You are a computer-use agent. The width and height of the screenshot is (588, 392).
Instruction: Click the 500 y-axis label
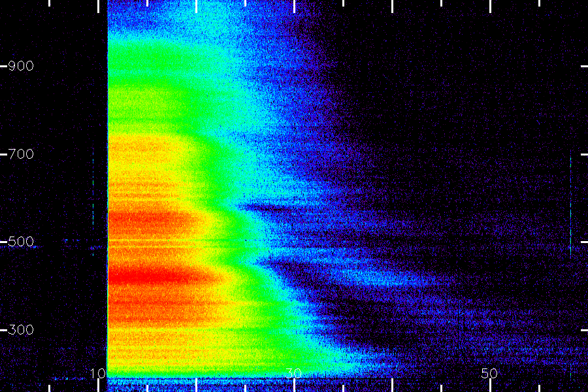[21, 242]
